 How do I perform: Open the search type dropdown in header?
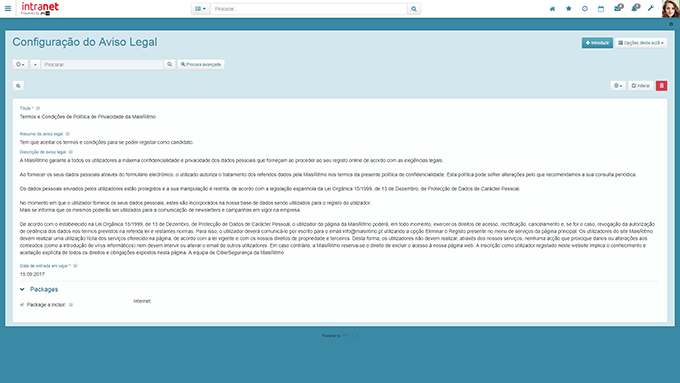pyautogui.click(x=200, y=9)
